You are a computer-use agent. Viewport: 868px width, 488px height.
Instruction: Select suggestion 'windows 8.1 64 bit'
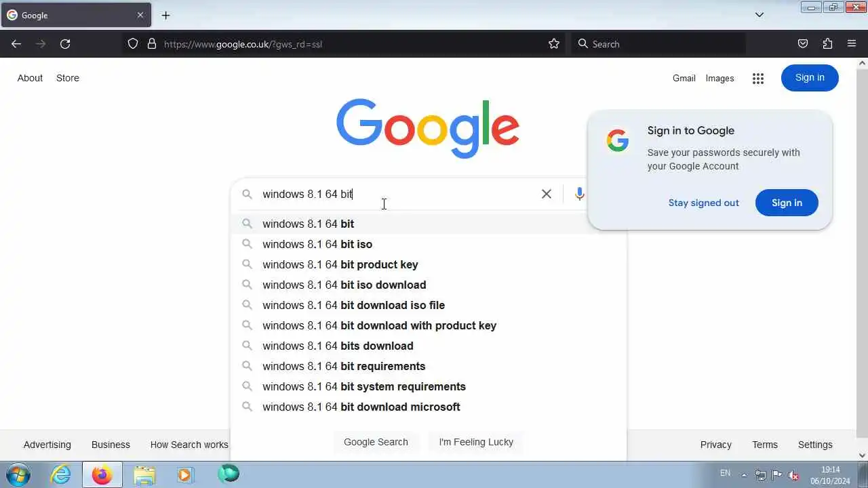(x=429, y=224)
